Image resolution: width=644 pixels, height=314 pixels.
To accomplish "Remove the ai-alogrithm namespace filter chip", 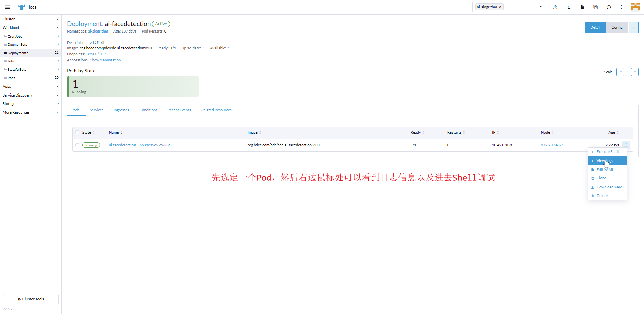I will click(500, 7).
